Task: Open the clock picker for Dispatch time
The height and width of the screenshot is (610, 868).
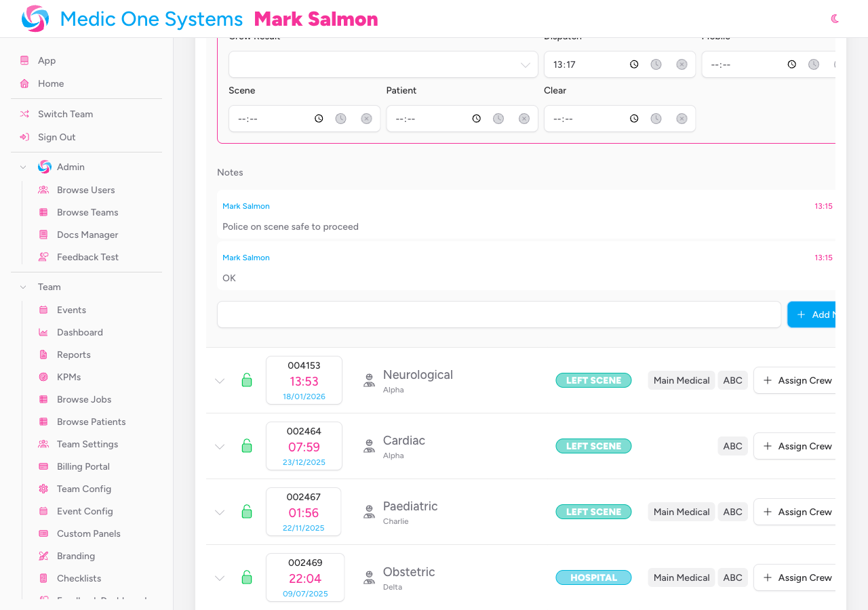Action: click(x=634, y=64)
